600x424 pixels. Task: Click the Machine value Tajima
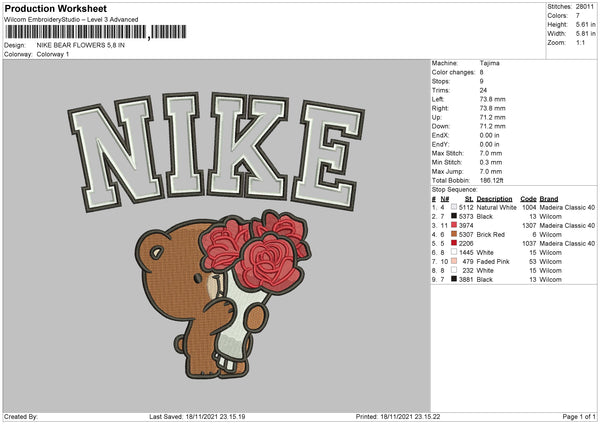(x=489, y=63)
